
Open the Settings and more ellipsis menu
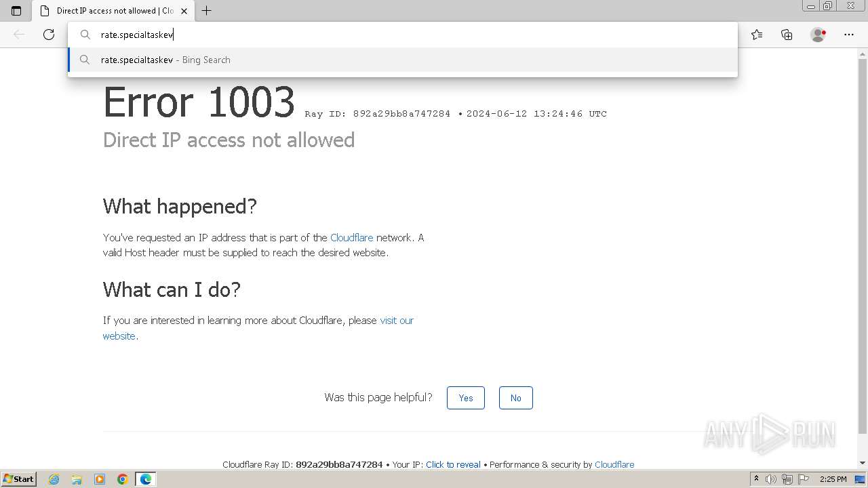pos(849,35)
